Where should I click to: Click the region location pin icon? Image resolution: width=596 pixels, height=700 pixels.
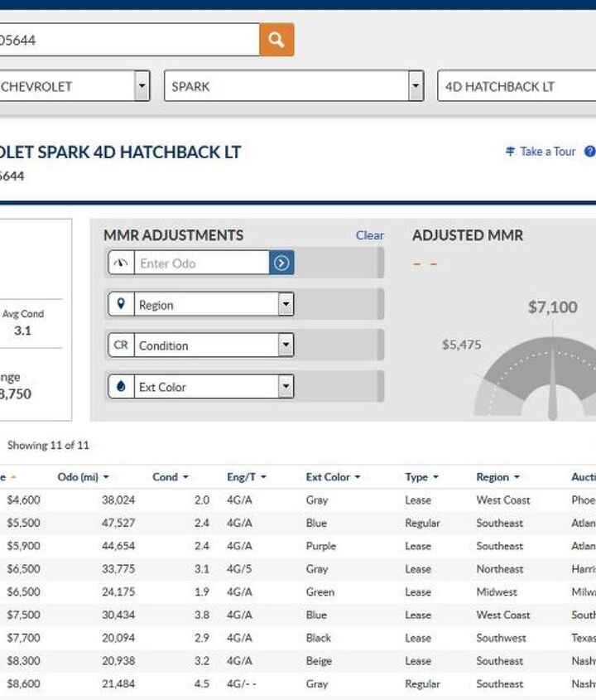point(122,304)
